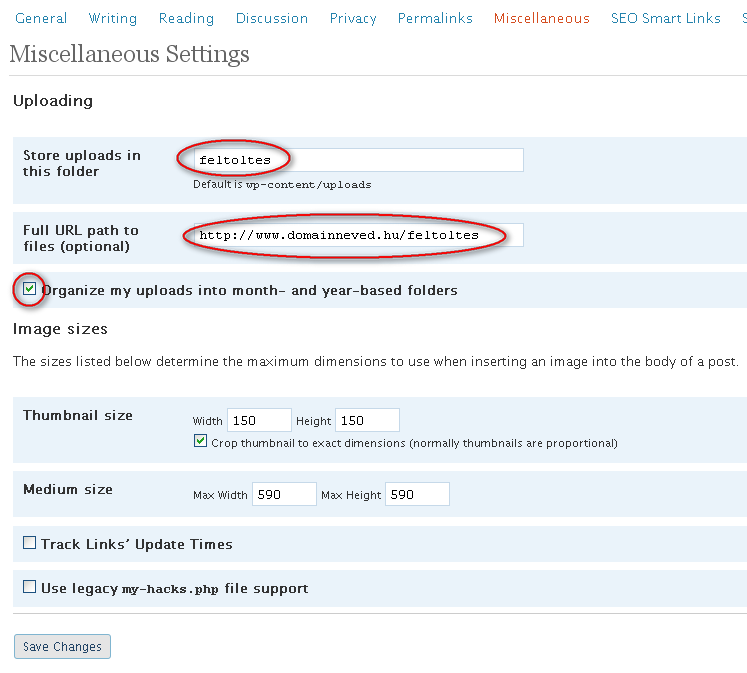
Task: Click the Store uploads folder field
Action: click(x=357, y=160)
